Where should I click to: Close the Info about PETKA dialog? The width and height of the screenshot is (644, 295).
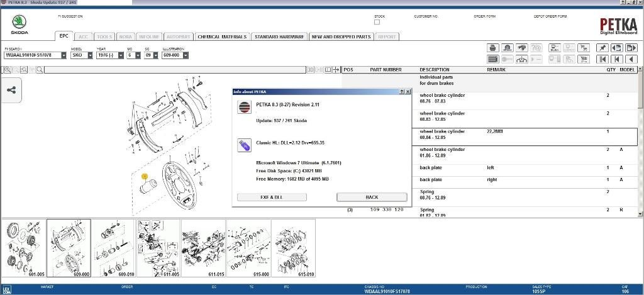tap(408, 92)
